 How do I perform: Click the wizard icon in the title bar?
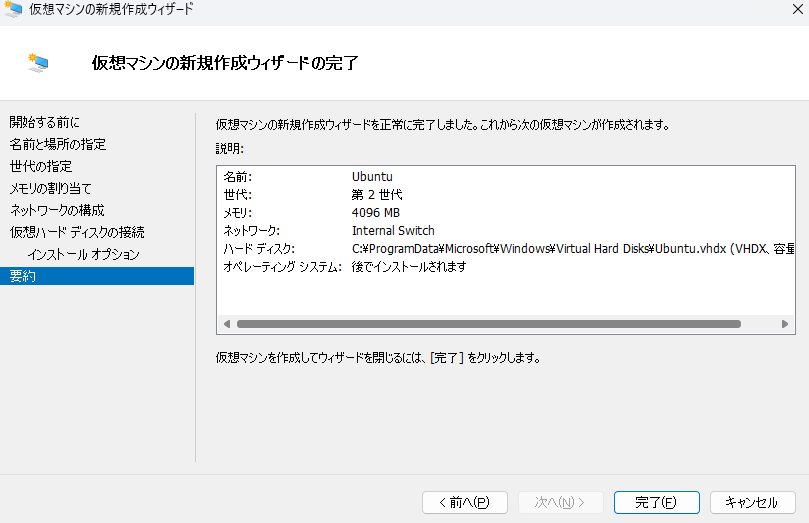click(x=13, y=9)
